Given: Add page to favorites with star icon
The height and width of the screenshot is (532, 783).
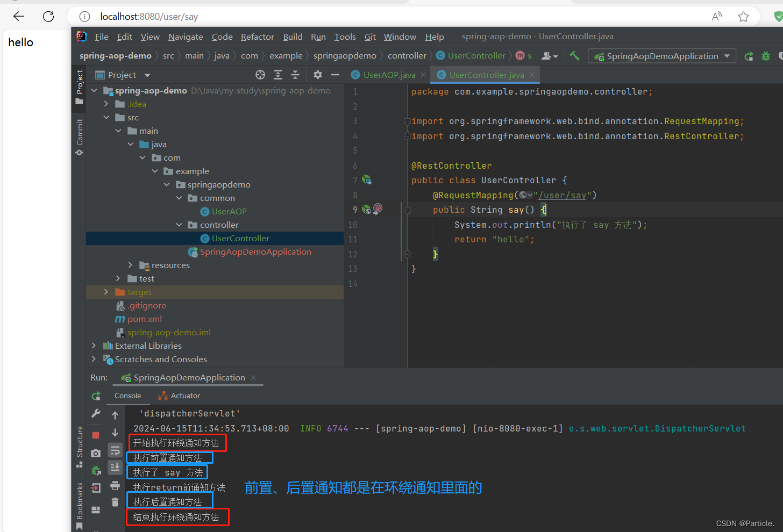Looking at the screenshot, I should click(x=743, y=17).
